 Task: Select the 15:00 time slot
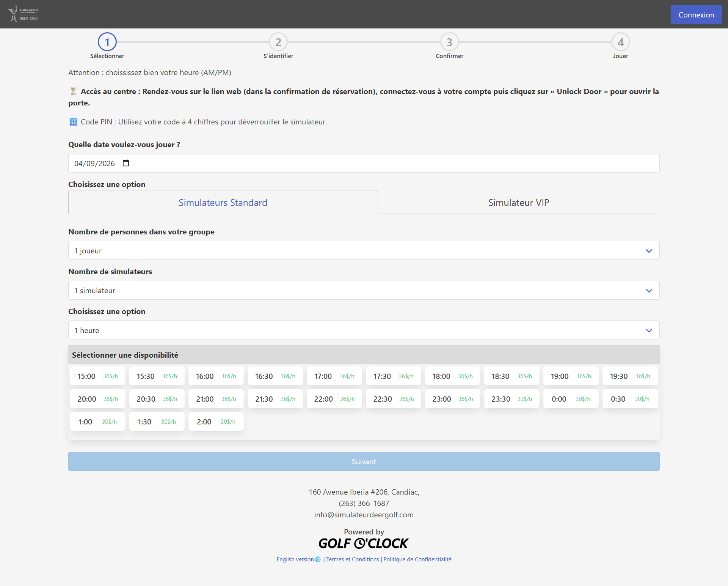pos(97,376)
